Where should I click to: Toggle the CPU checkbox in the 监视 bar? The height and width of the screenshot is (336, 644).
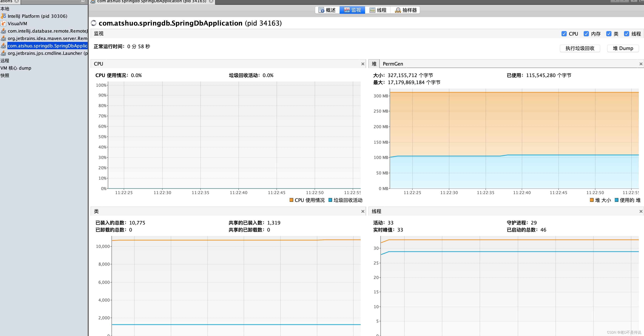(x=564, y=34)
